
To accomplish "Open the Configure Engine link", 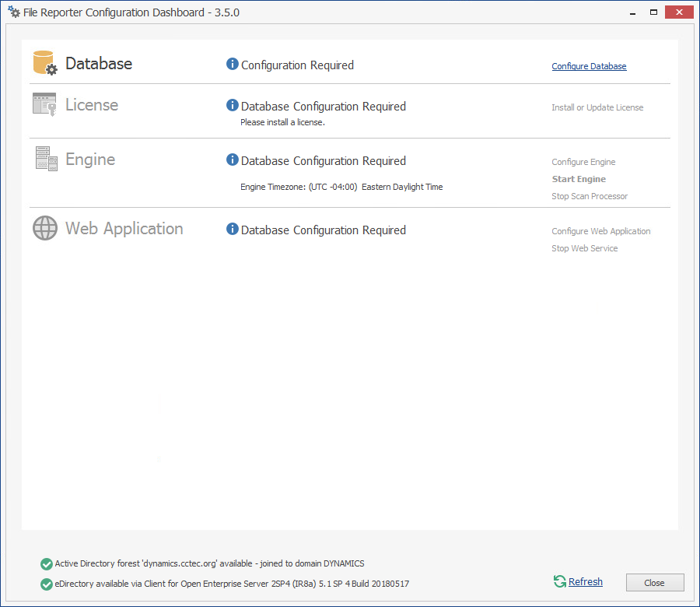I will pos(583,162).
